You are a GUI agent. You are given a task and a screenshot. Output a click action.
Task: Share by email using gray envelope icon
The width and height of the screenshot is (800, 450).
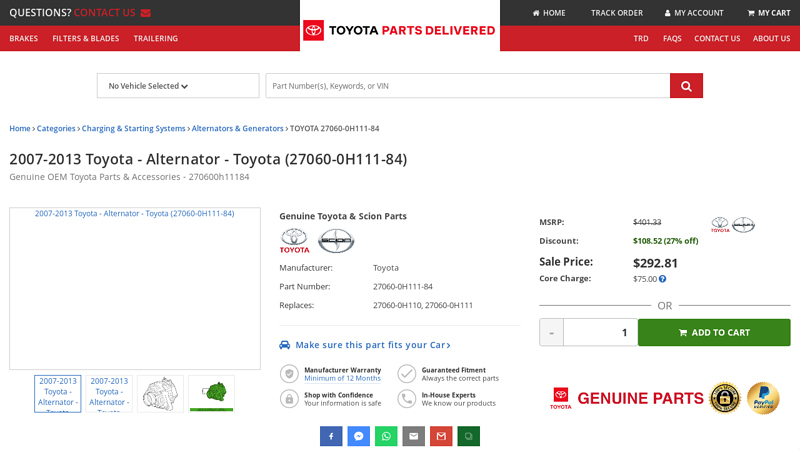414,436
